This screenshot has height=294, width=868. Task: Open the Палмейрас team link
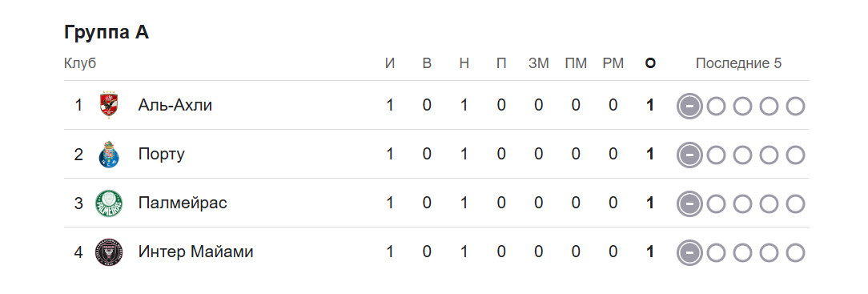[x=183, y=203]
